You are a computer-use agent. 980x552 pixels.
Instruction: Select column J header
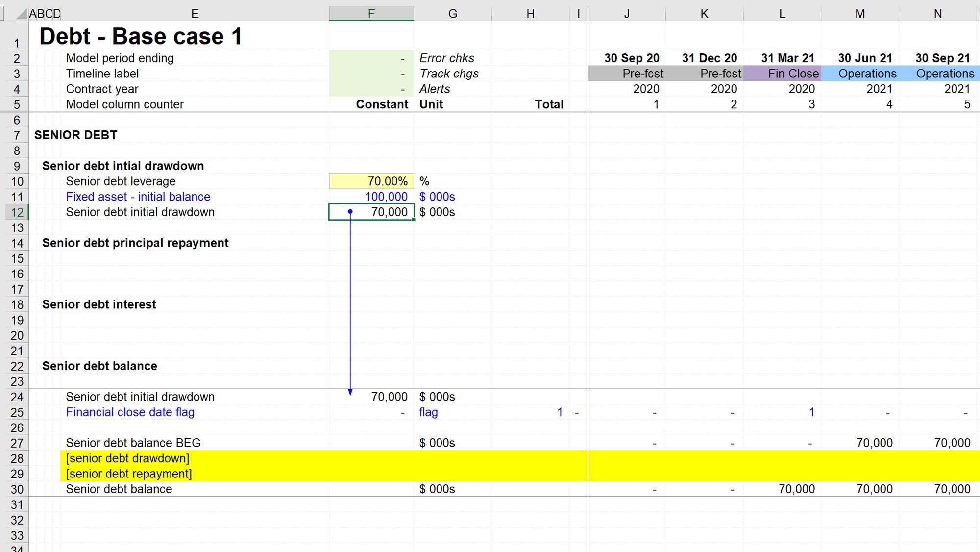tap(626, 14)
